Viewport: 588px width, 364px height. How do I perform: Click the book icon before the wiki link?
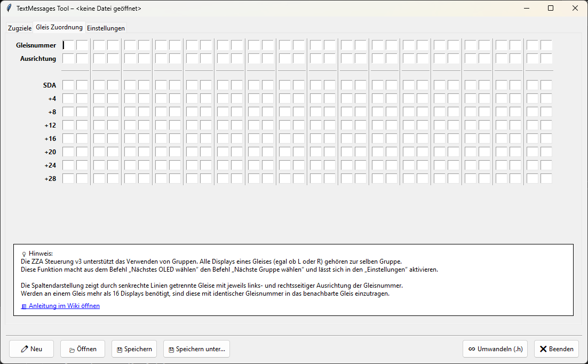pos(23,306)
